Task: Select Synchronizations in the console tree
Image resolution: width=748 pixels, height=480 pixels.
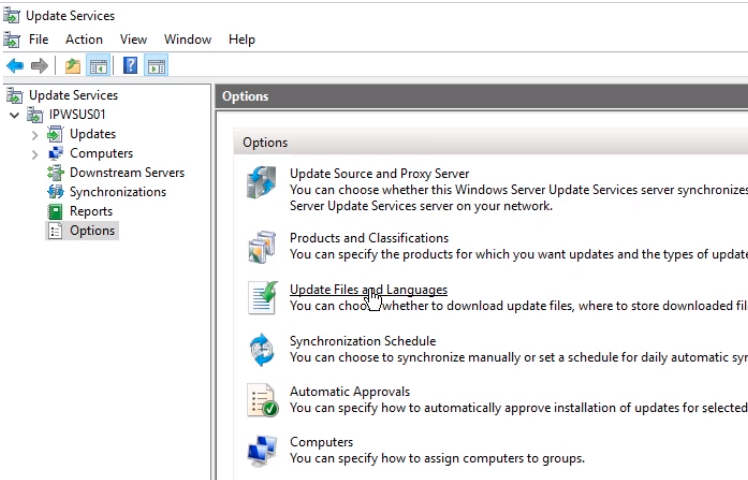Action: 117,192
